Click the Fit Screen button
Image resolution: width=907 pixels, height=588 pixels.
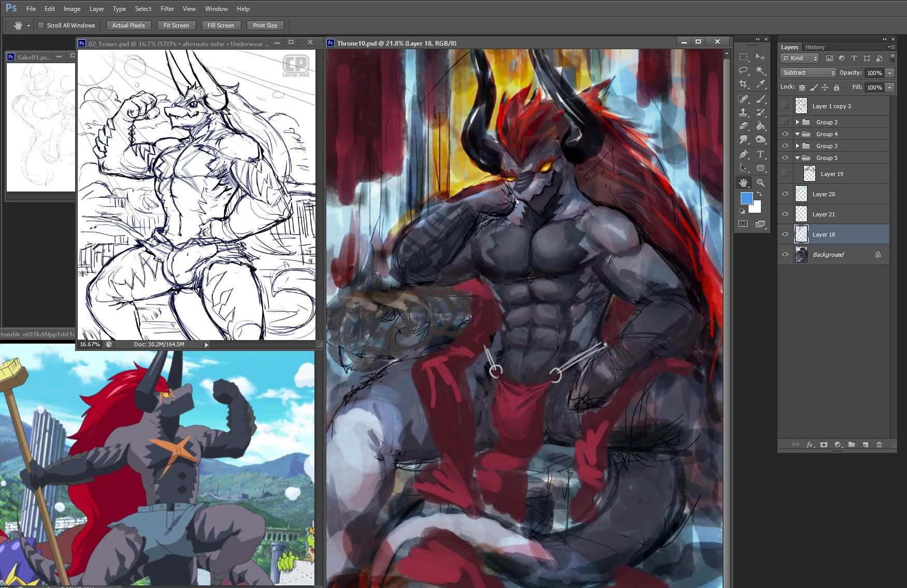(x=176, y=25)
